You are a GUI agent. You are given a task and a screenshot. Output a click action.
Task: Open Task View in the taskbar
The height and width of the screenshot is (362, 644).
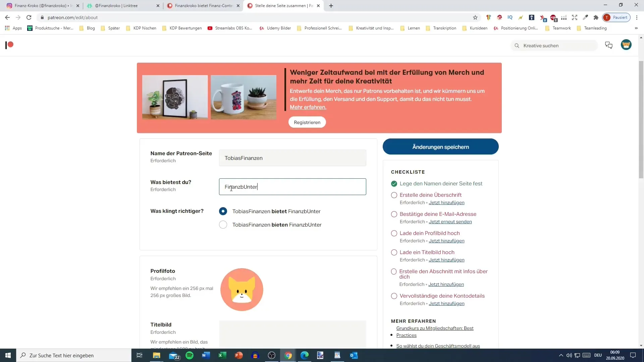click(140, 355)
